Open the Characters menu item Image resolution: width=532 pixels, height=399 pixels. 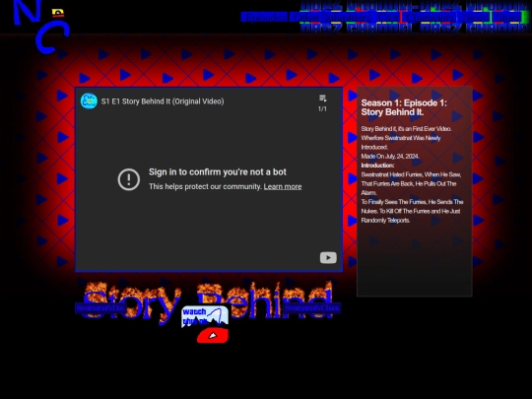(x=430, y=18)
